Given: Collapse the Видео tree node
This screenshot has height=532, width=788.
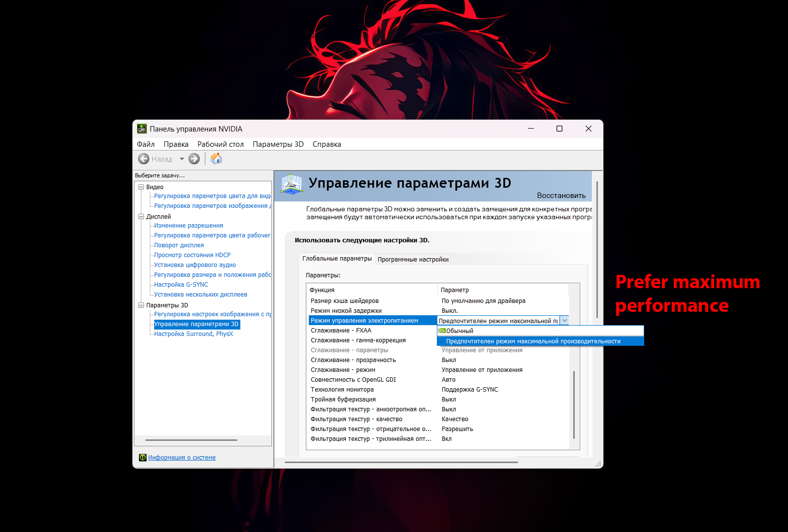Looking at the screenshot, I should pyautogui.click(x=141, y=187).
